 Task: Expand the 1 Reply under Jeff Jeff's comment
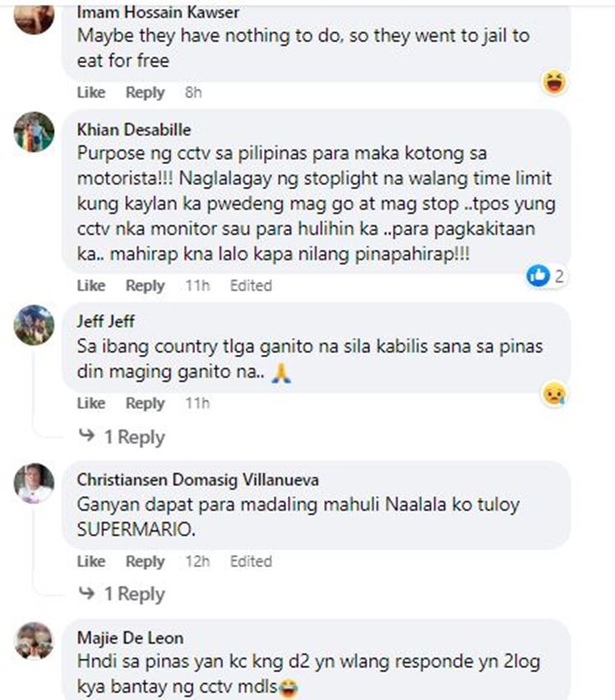[x=121, y=436]
